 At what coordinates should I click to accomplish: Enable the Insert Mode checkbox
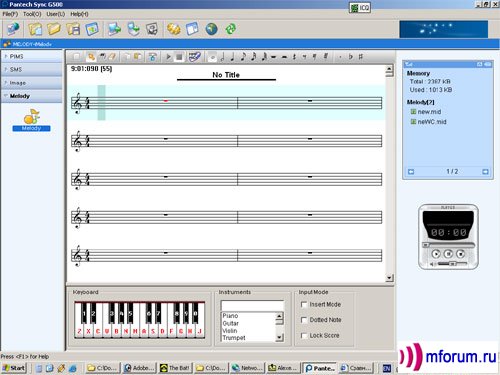[x=304, y=305]
